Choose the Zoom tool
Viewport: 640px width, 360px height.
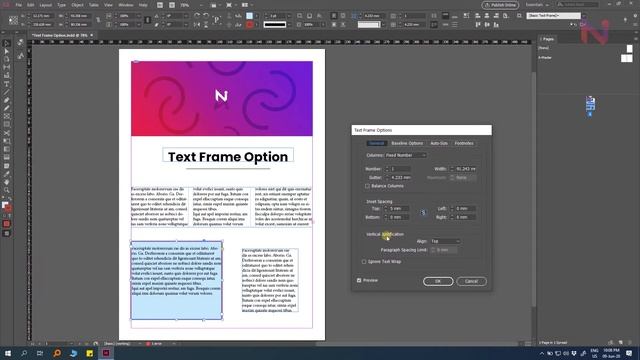pos(7,190)
